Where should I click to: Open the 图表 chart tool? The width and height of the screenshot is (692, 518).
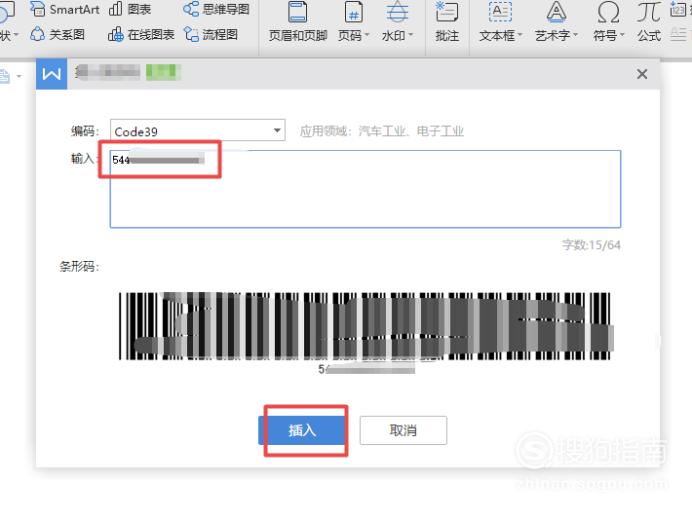(x=130, y=9)
